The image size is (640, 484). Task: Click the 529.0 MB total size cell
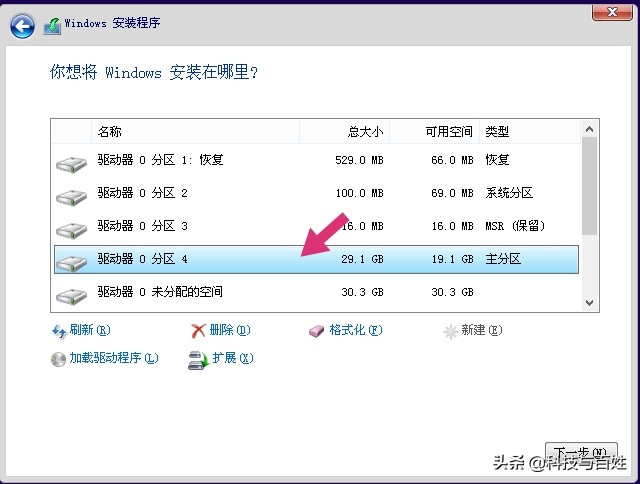coord(359,160)
